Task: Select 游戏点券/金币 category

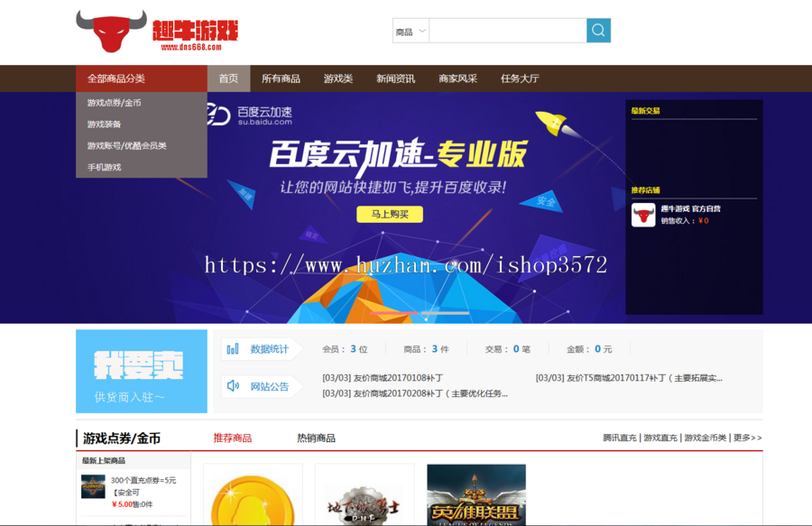Action: tap(114, 103)
